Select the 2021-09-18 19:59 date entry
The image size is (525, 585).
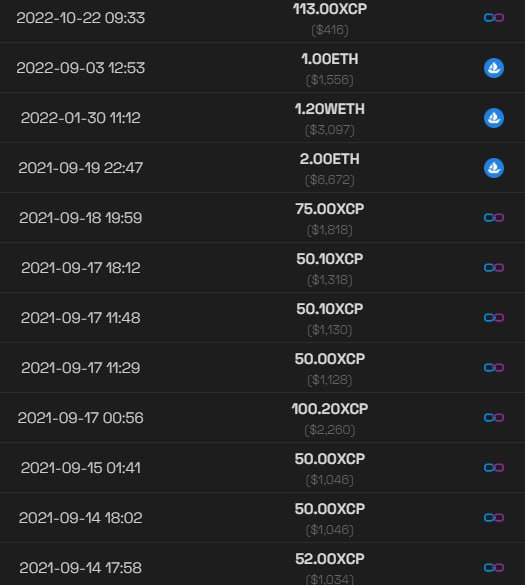point(81,218)
